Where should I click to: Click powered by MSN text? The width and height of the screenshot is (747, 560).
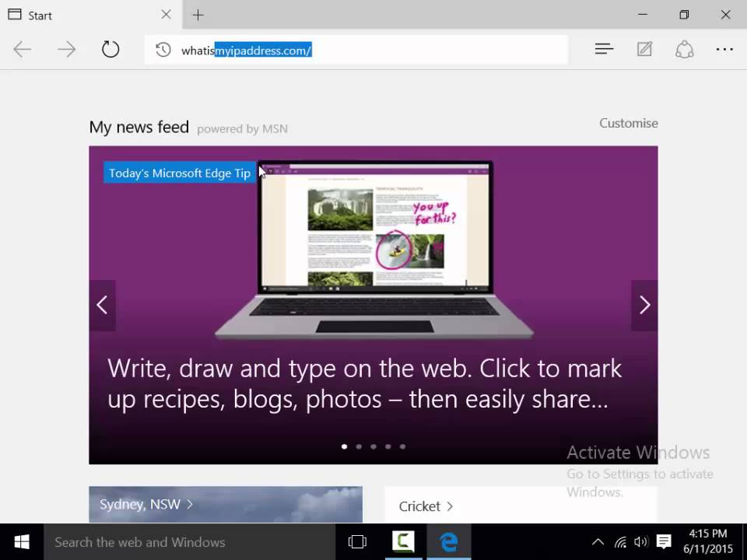coord(242,129)
